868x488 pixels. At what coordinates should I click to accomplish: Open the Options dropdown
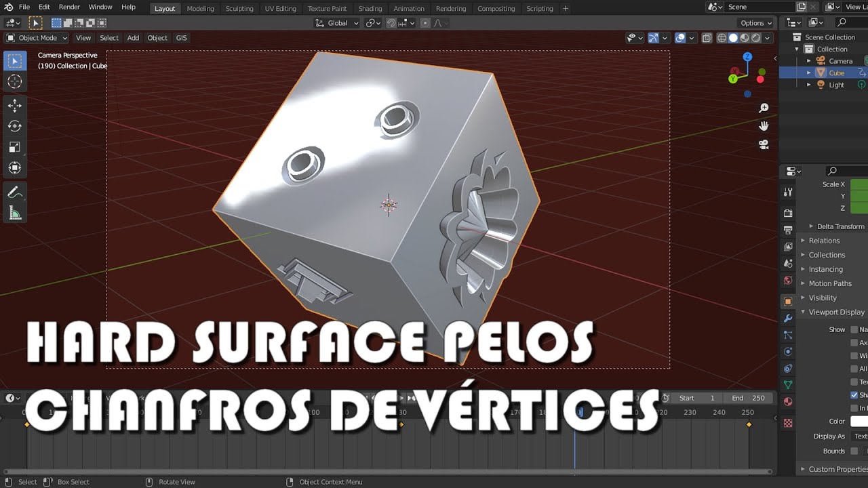point(756,23)
